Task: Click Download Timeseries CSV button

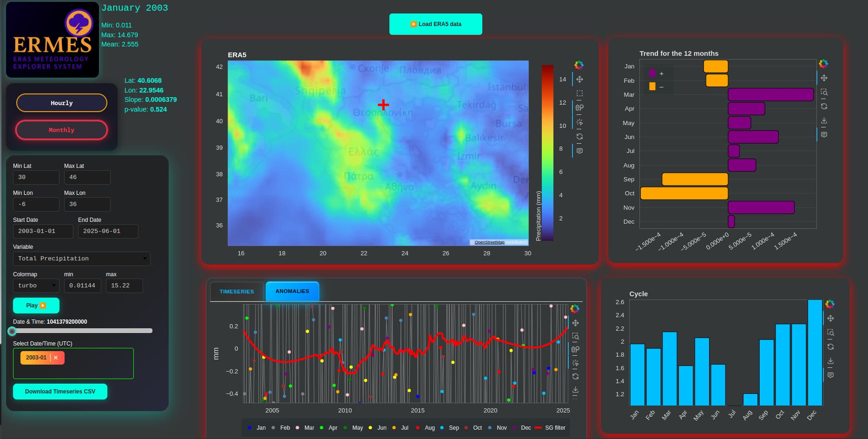Action: (60, 392)
